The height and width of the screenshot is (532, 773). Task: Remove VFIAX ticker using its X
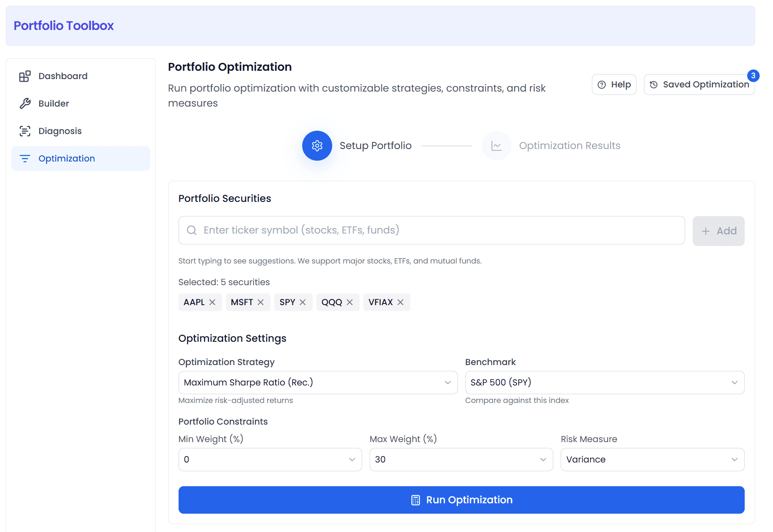[x=400, y=302]
